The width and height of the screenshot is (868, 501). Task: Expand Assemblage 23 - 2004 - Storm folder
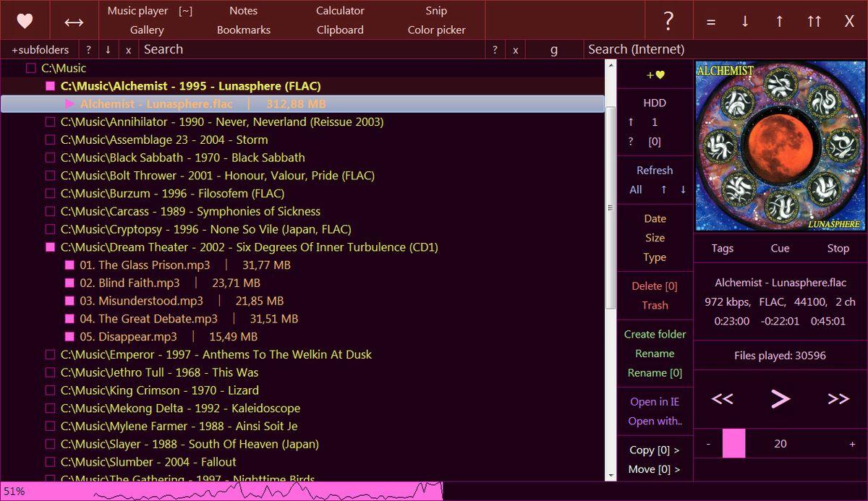coord(164,140)
